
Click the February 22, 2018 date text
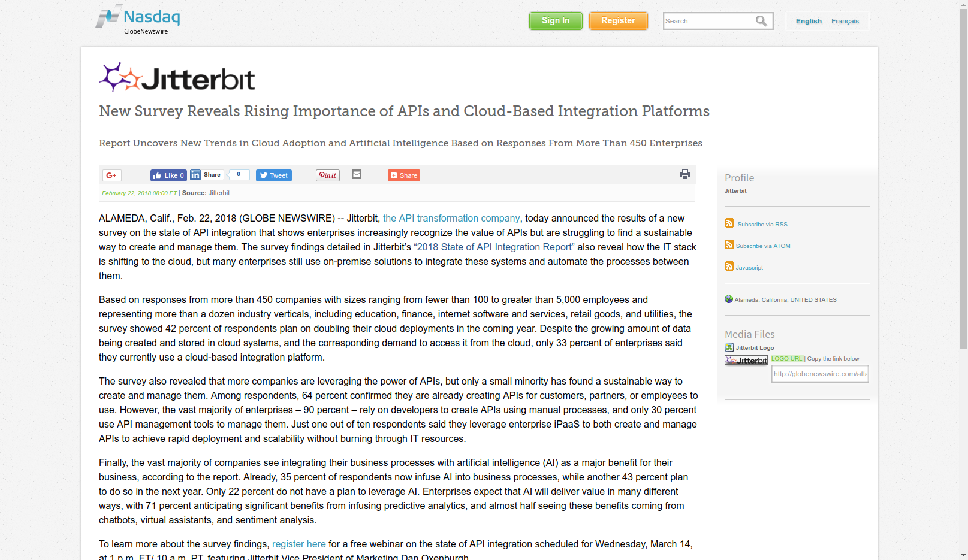[140, 193]
